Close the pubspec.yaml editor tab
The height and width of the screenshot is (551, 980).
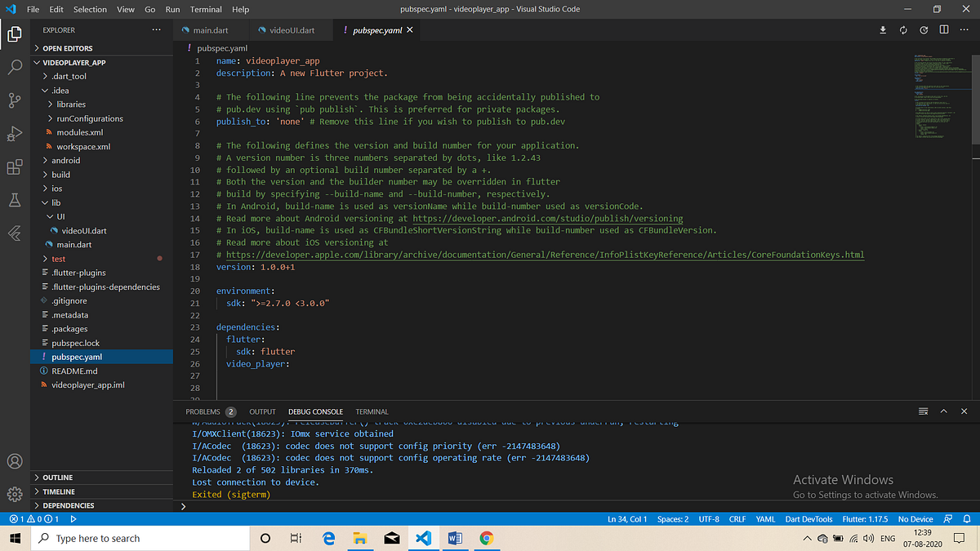click(x=410, y=30)
